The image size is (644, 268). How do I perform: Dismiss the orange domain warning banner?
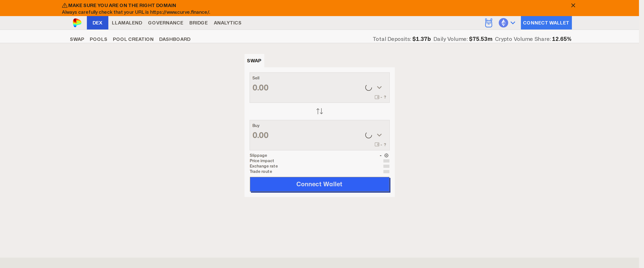point(573,5)
